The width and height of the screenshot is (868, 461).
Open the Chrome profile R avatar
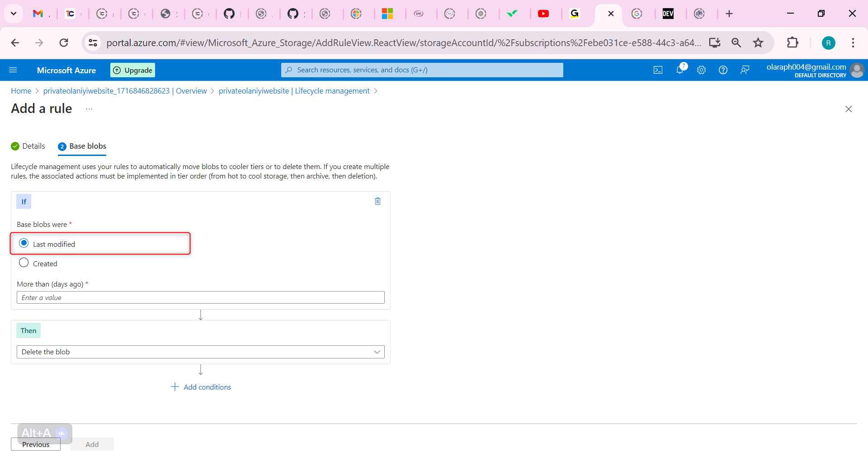point(828,43)
